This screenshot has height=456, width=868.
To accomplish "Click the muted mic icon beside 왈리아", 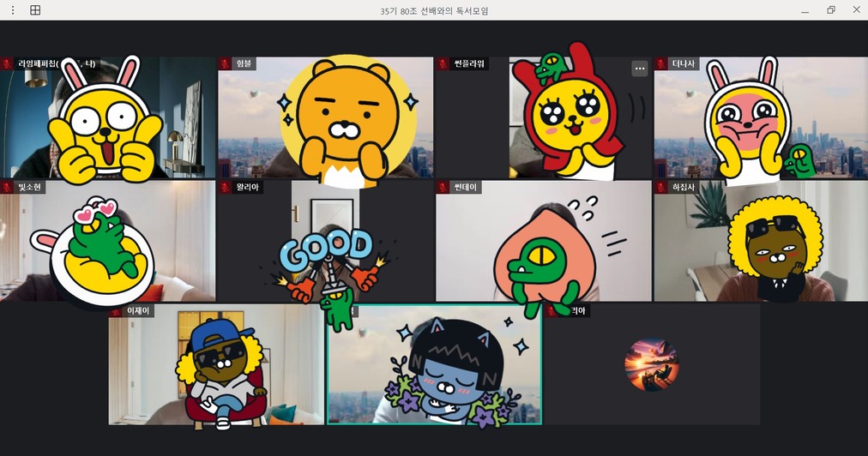I will click(225, 187).
